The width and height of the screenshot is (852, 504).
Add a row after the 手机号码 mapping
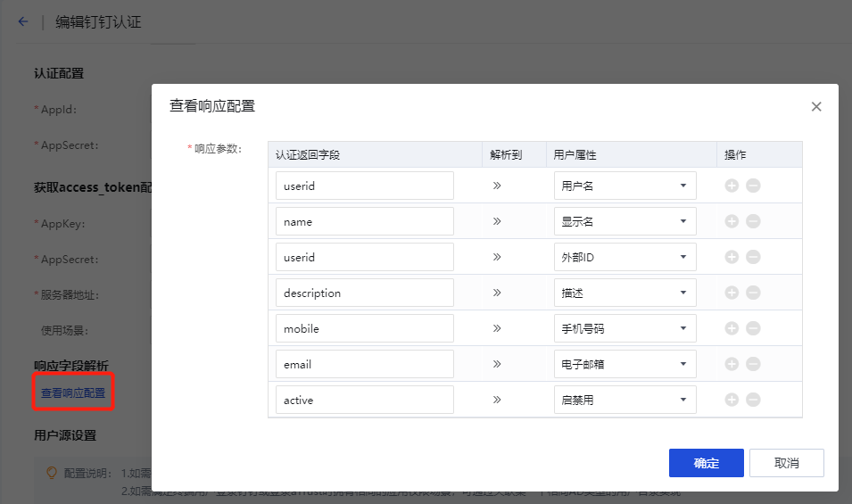(x=732, y=328)
